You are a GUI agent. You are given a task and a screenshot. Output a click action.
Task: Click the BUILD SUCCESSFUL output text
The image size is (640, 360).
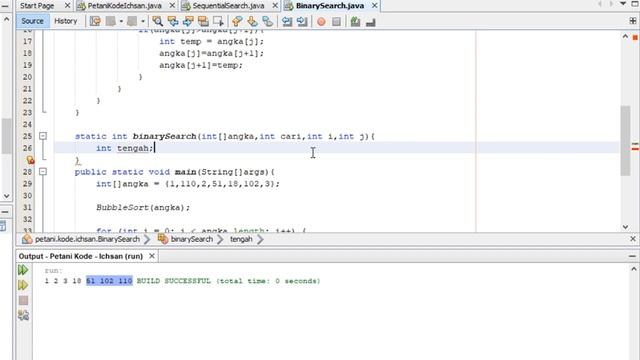173,281
